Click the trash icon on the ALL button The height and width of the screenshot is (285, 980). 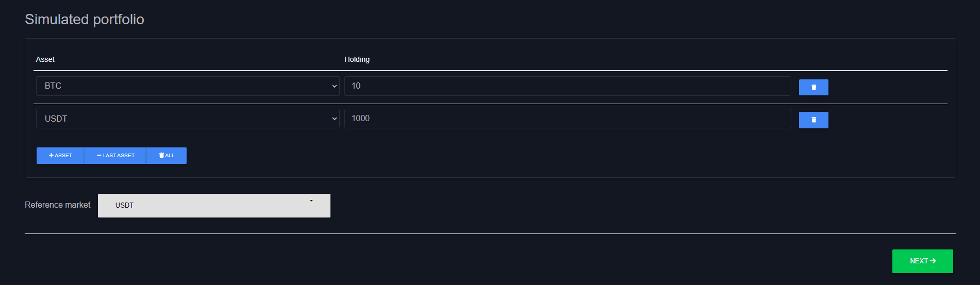coord(161,155)
